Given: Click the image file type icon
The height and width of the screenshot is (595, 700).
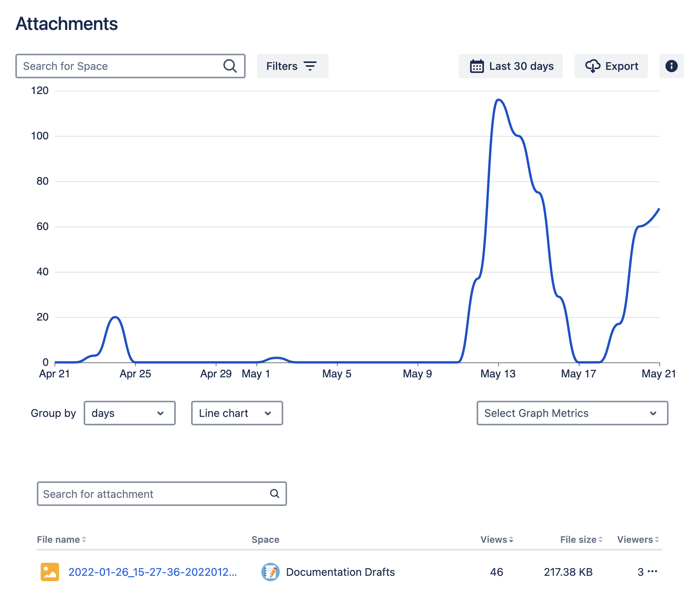Looking at the screenshot, I should coord(50,572).
